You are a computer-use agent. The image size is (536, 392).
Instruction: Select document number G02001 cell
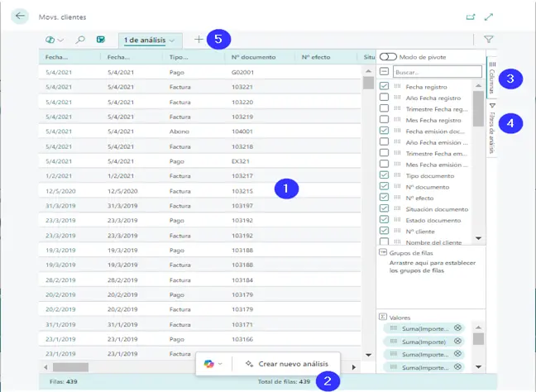point(242,73)
